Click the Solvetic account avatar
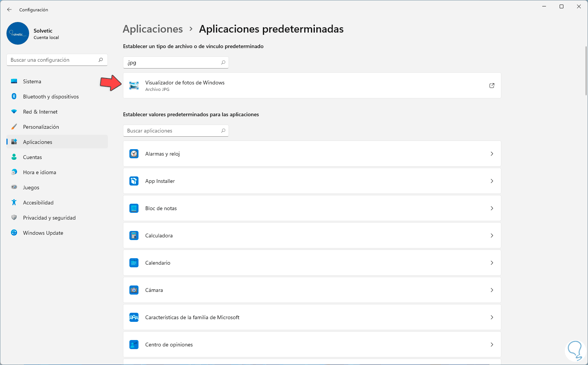This screenshot has width=588, height=365. click(18, 33)
